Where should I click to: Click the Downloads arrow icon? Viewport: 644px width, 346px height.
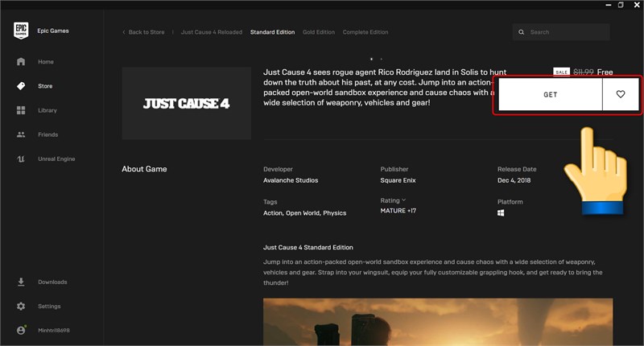click(21, 282)
